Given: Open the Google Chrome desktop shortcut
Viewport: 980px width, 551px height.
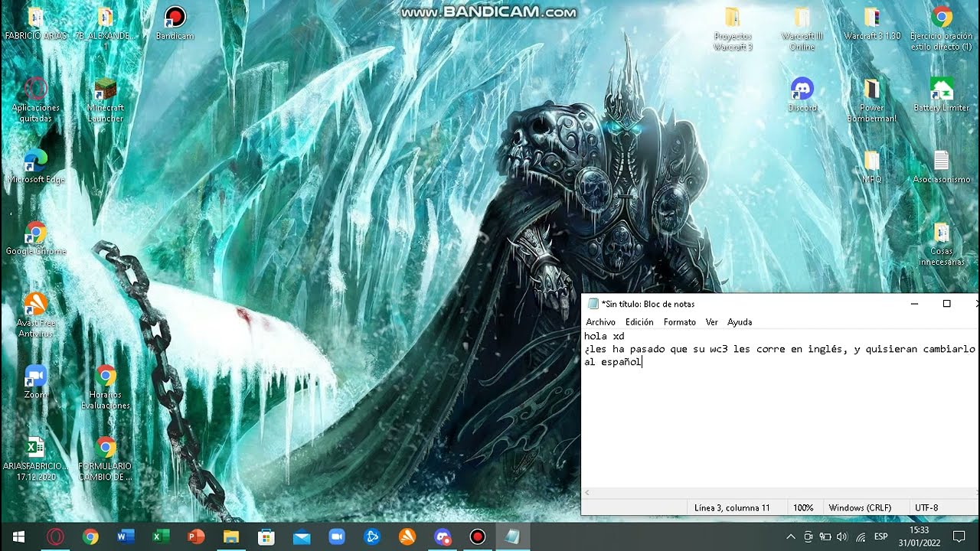Looking at the screenshot, I should [35, 238].
